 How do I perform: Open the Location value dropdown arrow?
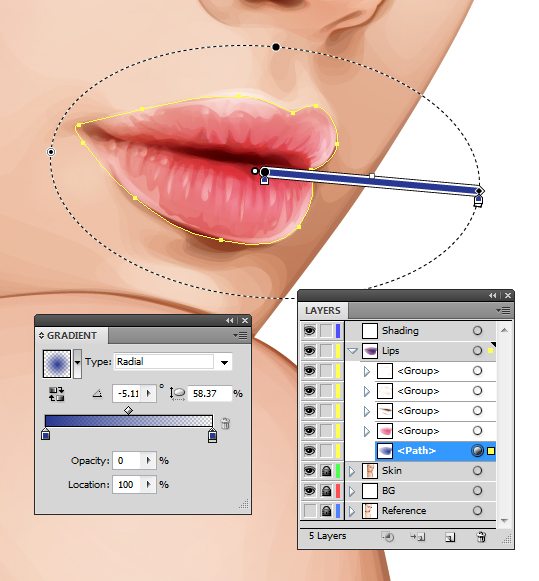(x=149, y=484)
